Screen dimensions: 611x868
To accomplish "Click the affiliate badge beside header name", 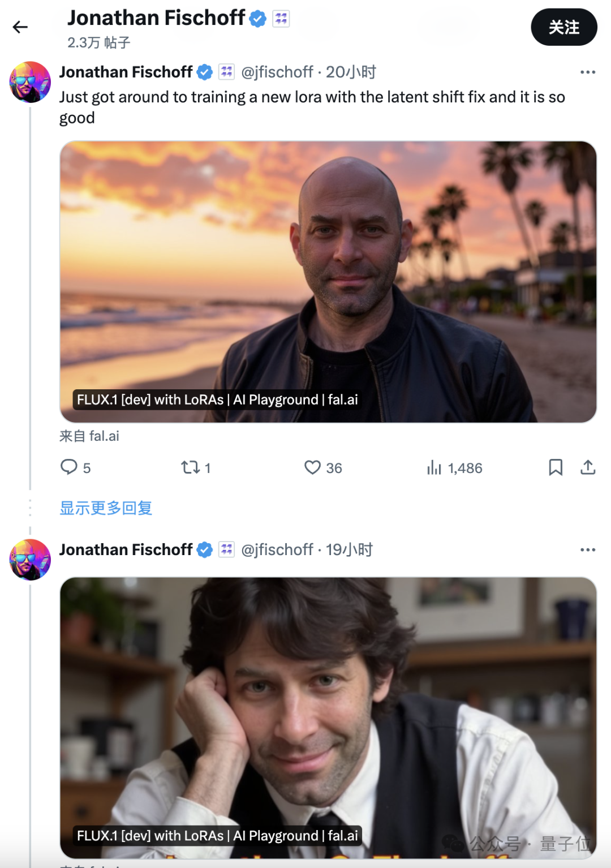I will tap(281, 19).
